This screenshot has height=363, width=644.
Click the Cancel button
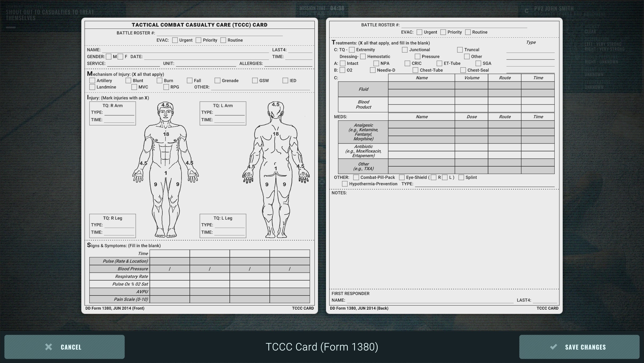(x=64, y=347)
